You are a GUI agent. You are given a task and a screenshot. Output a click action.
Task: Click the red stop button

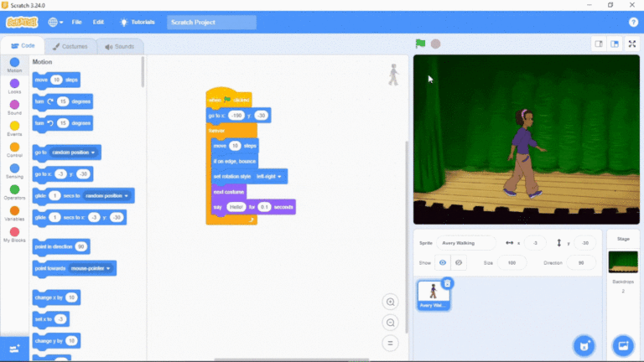(436, 44)
